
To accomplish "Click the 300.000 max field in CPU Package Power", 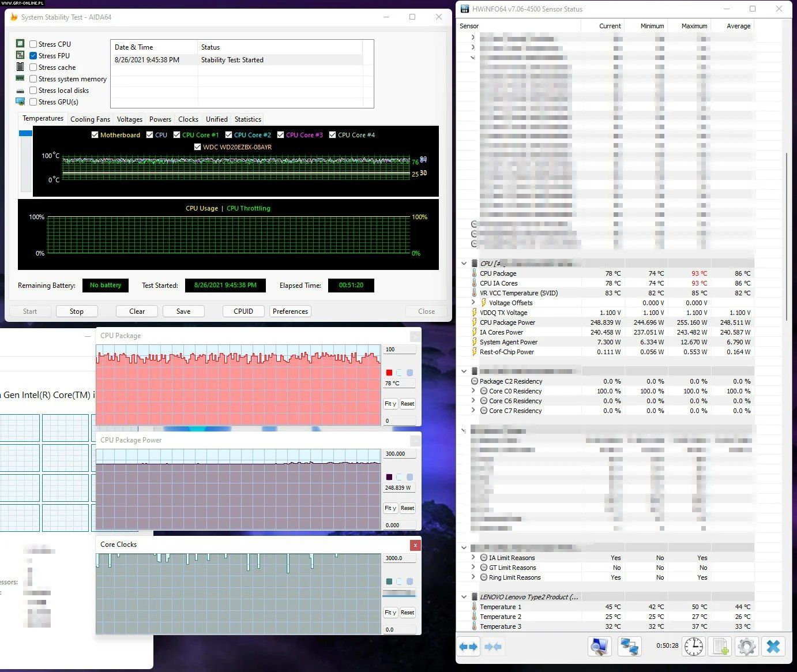I will tap(399, 454).
